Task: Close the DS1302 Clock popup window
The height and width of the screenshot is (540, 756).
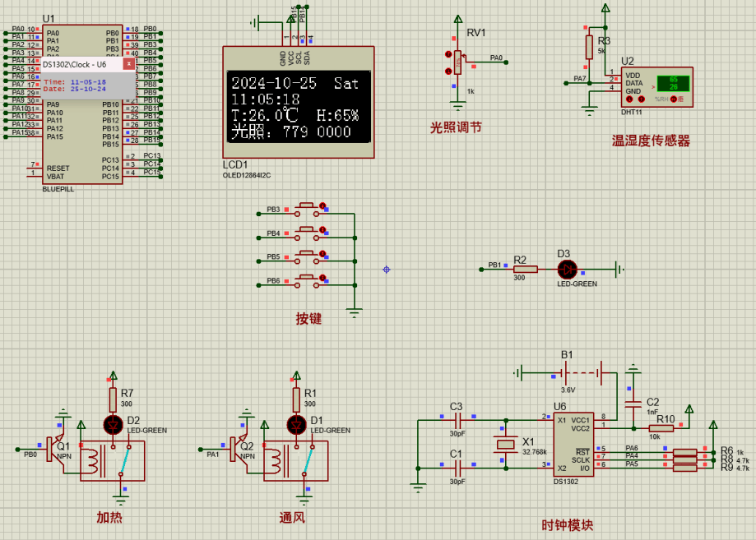Action: (x=128, y=62)
